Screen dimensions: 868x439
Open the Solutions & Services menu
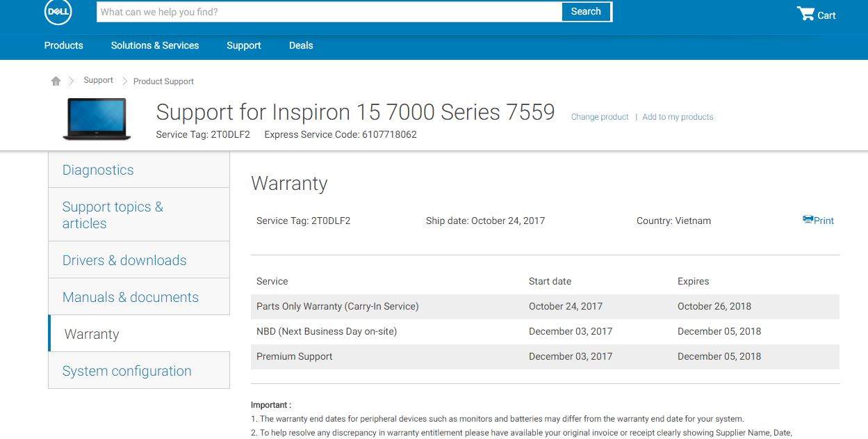(x=155, y=45)
